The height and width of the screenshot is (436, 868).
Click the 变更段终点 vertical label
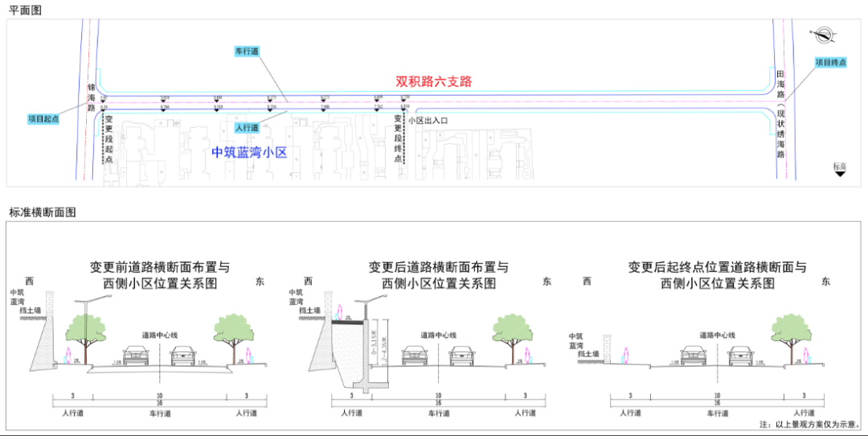pyautogui.click(x=398, y=138)
